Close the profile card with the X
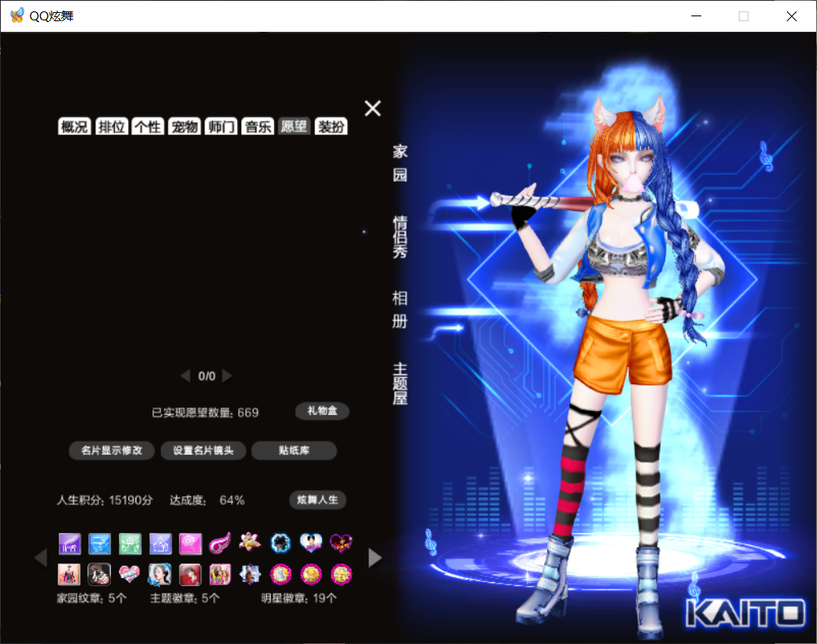This screenshot has height=644, width=817. click(373, 108)
